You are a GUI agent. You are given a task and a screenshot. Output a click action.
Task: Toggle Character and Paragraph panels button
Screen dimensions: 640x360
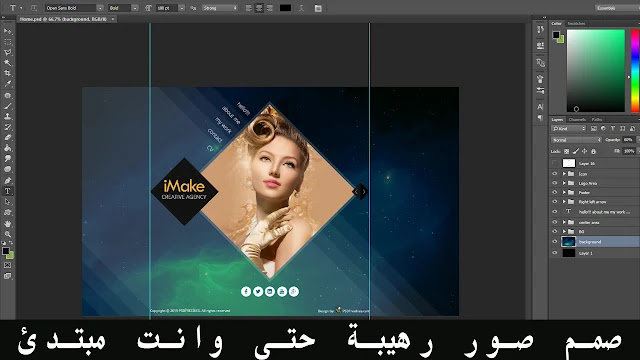click(x=318, y=8)
